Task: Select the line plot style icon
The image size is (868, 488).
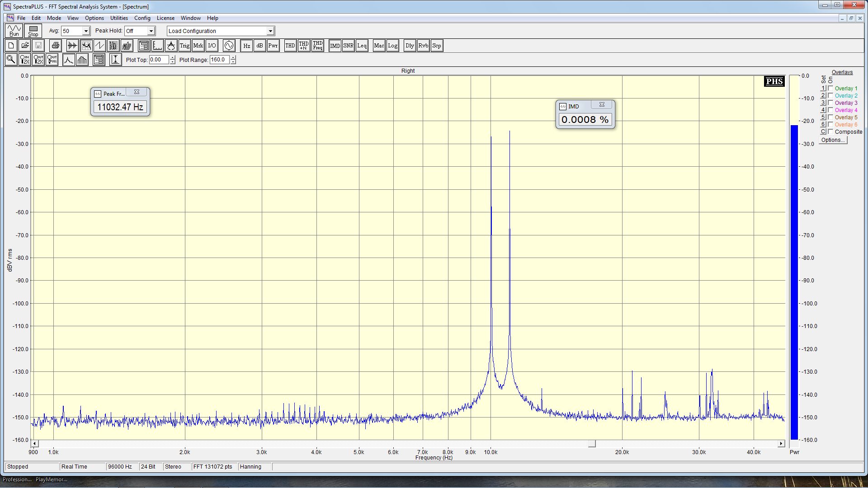Action: [68, 59]
